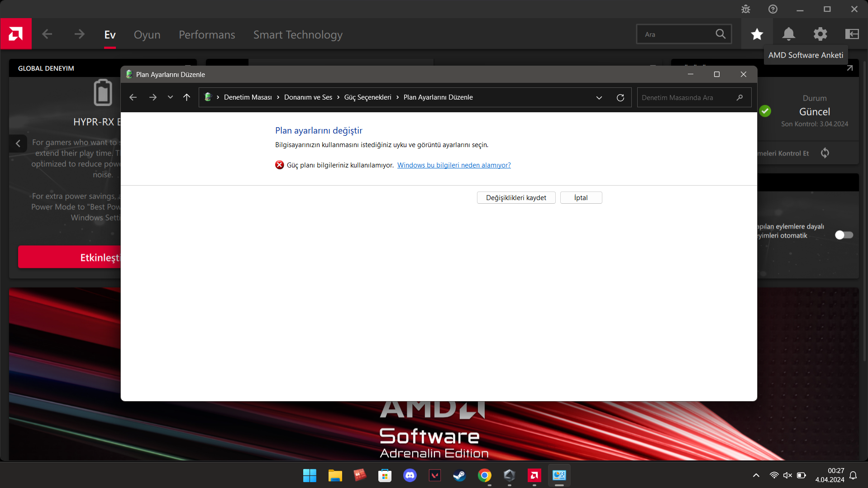Open AMD Software settings gear

820,34
